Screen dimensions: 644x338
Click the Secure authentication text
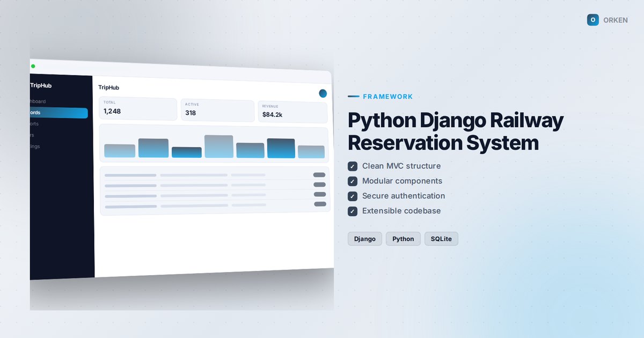tap(404, 196)
